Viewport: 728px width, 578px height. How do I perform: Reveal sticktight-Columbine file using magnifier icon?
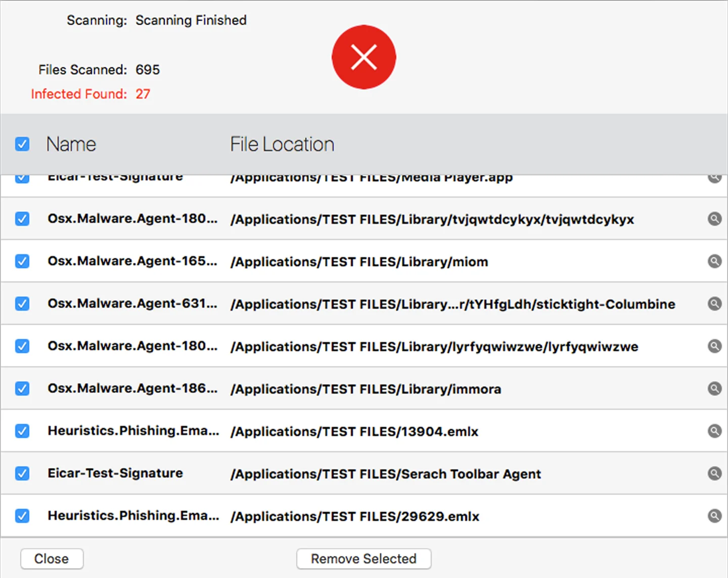714,304
